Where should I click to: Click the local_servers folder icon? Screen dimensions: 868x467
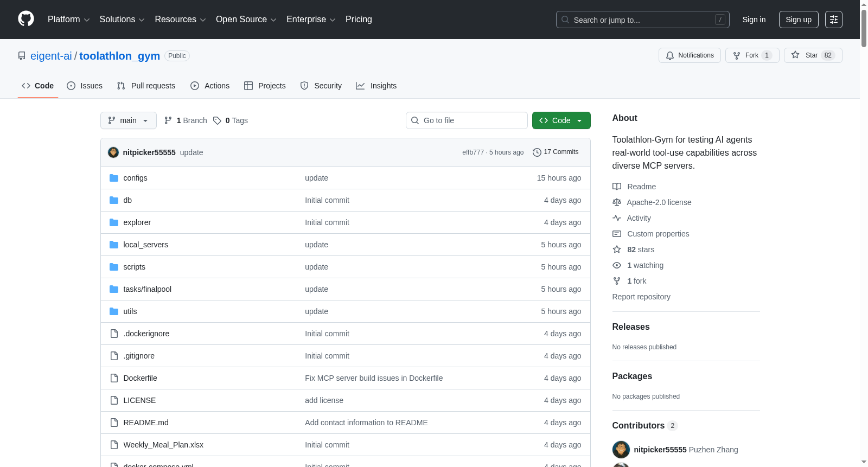pos(114,245)
